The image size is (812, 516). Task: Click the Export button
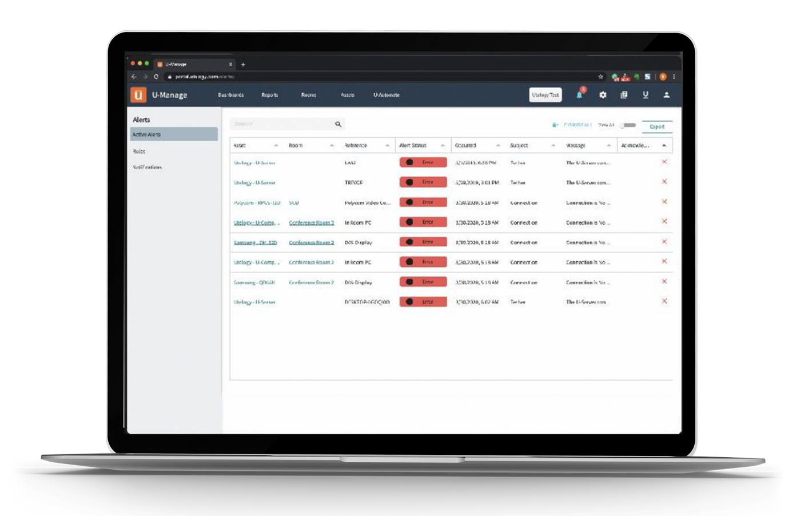click(x=657, y=127)
